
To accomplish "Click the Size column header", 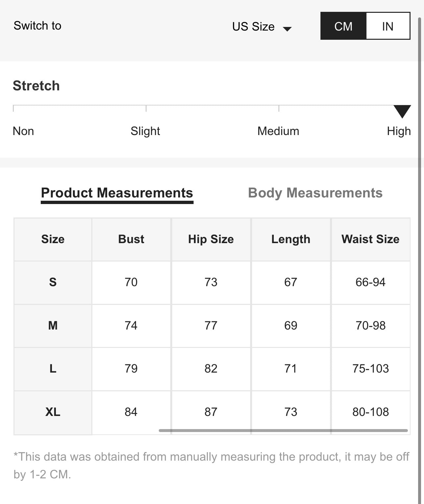I will point(53,239).
